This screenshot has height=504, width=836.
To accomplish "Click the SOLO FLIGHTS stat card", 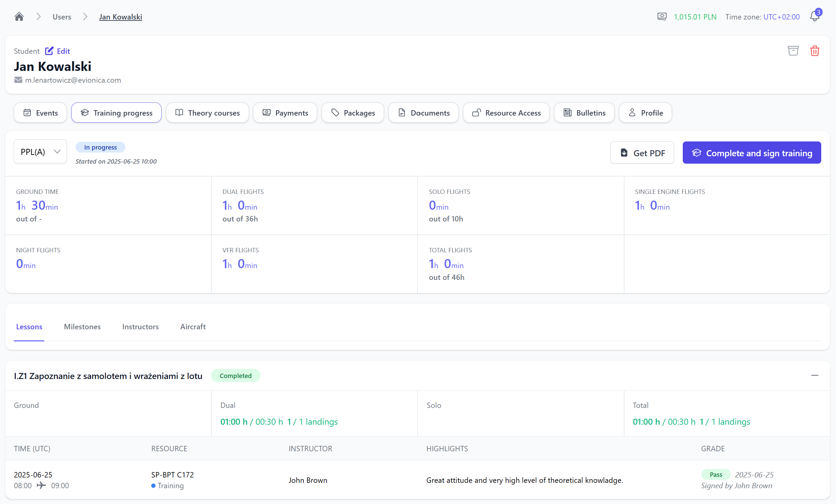I will 521,206.
